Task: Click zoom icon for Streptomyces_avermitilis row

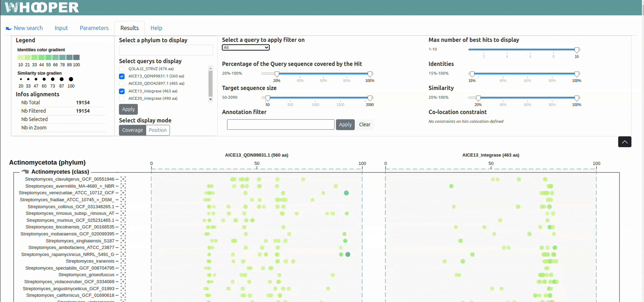Action: click(123, 186)
